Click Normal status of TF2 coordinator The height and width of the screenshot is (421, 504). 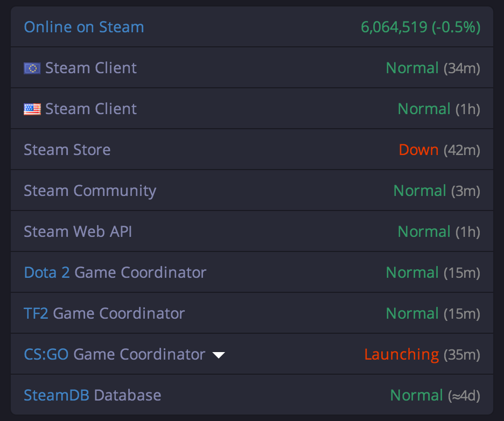point(412,313)
